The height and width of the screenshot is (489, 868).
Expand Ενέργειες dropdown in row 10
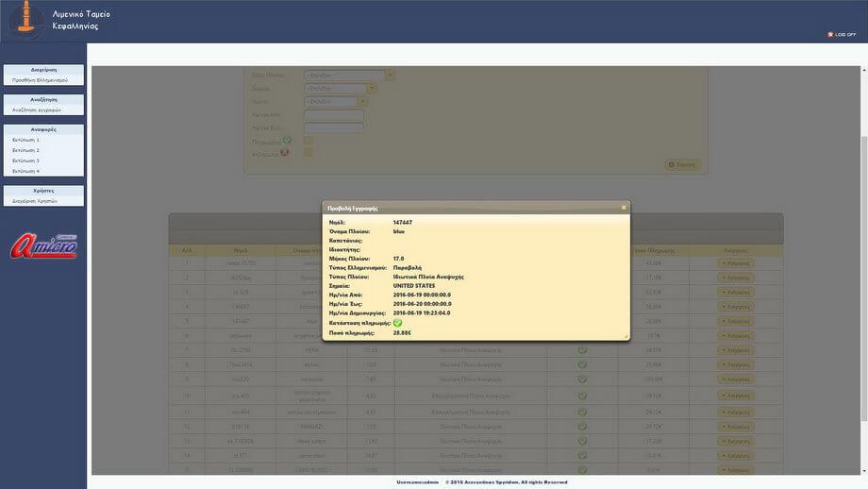pyautogui.click(x=736, y=396)
